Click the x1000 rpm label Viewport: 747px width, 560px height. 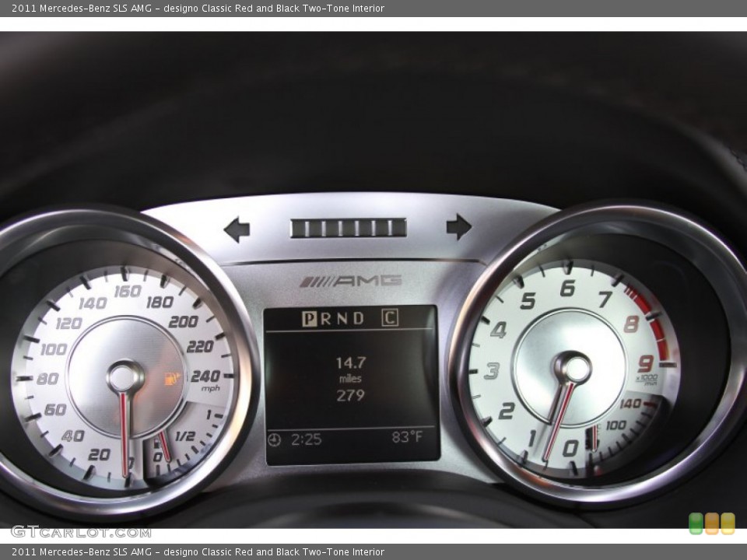point(647,380)
